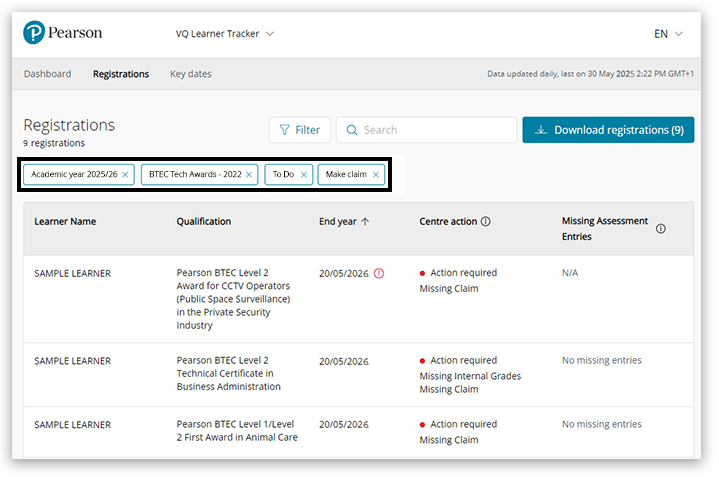Screen dimensions: 719x477
Task: Select the Animal Care registration row
Action: point(237,431)
